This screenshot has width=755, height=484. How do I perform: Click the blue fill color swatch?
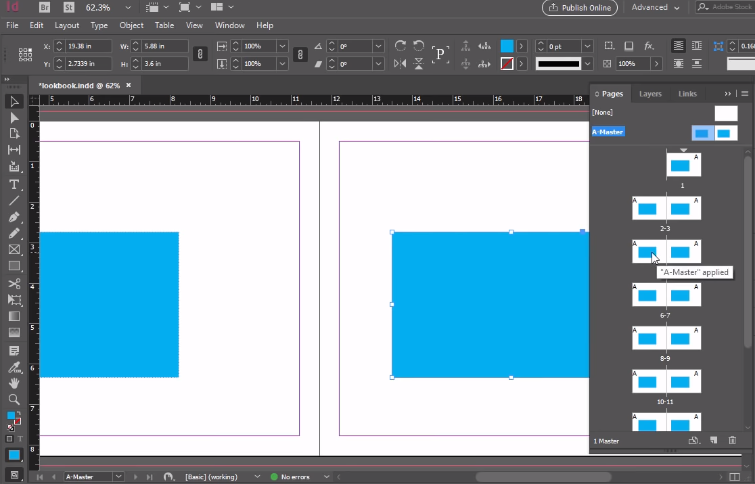[507, 46]
